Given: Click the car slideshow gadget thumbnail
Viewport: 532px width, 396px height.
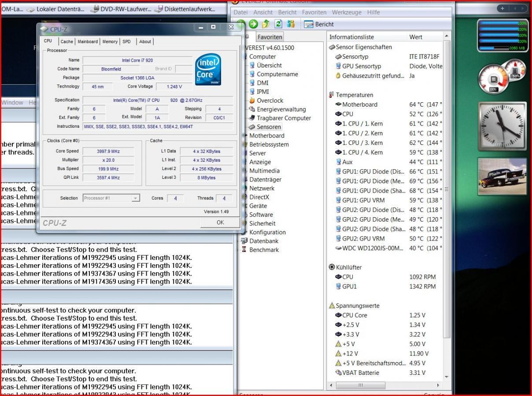Looking at the screenshot, I should [x=502, y=177].
